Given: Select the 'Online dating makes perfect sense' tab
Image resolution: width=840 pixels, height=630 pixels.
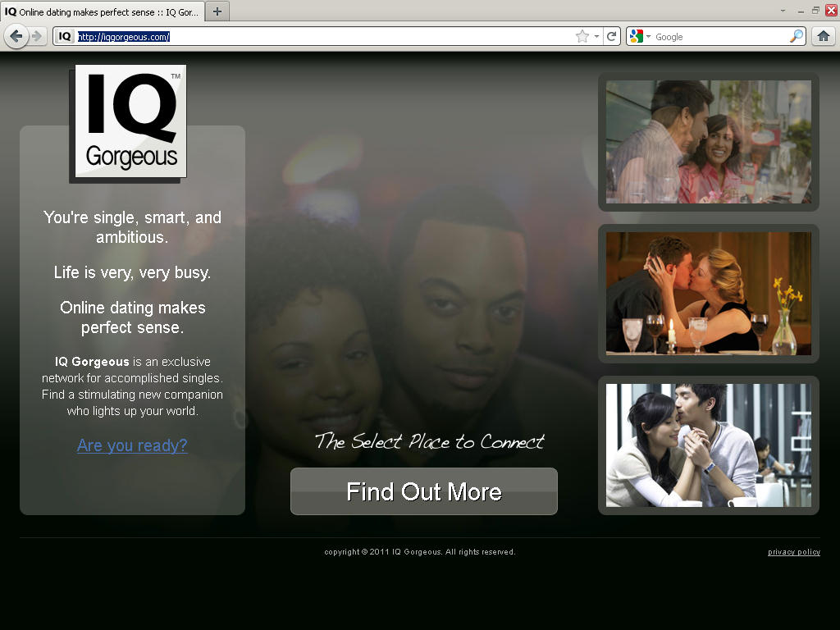Looking at the screenshot, I should tap(103, 11).
